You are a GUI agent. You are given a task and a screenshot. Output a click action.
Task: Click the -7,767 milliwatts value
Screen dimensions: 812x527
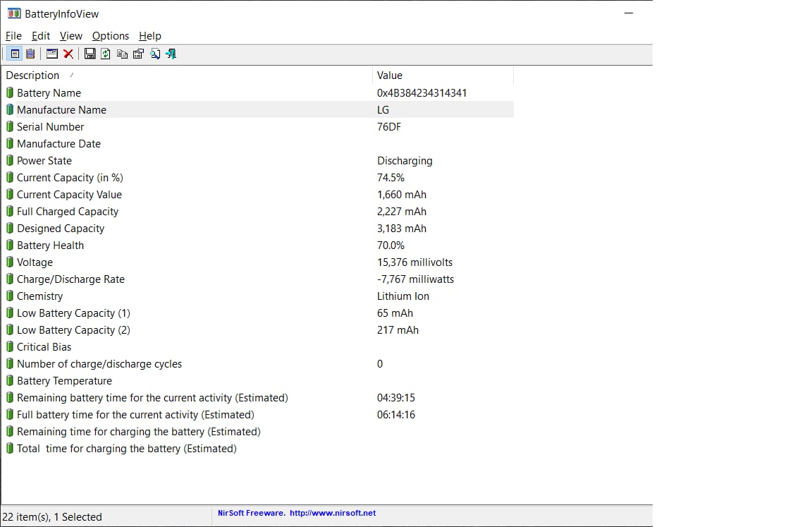pos(416,279)
